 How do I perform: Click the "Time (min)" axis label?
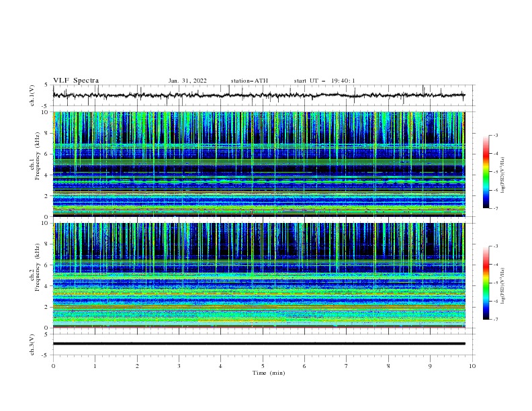click(x=269, y=373)
